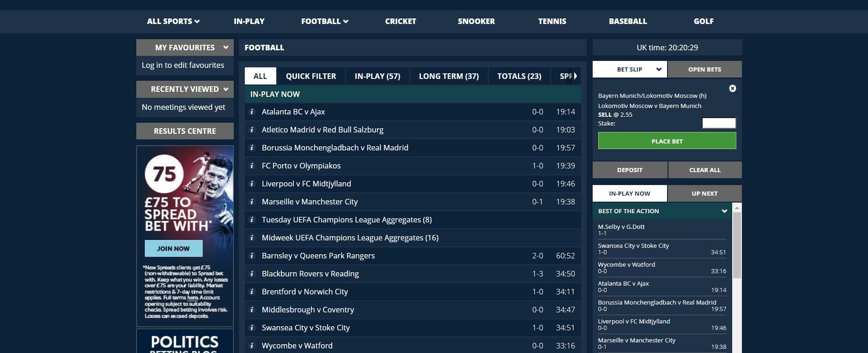Open info icon for Swansea City v Stoke City row
The image size is (868, 353).
[x=252, y=328]
